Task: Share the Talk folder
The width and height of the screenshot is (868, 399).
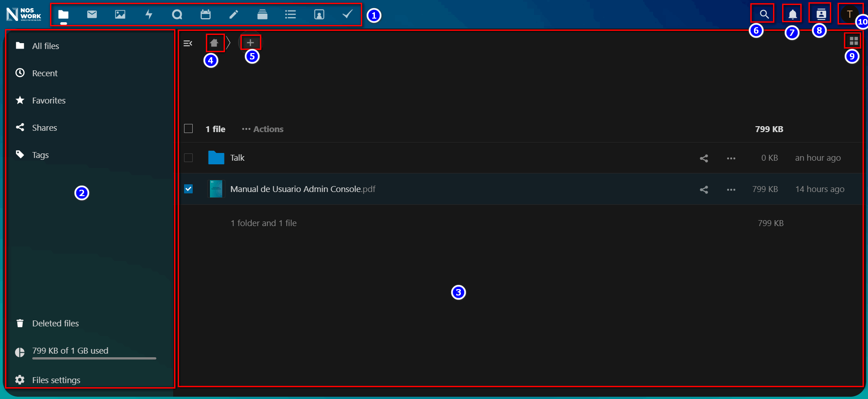Action: click(704, 158)
